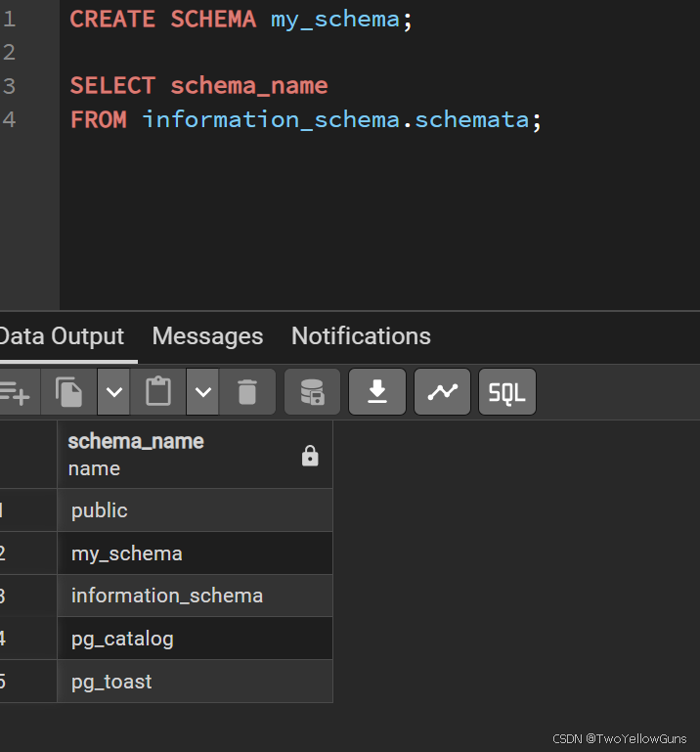Select the 'public' cell
Screen dimensions: 700x752
click(x=195, y=510)
